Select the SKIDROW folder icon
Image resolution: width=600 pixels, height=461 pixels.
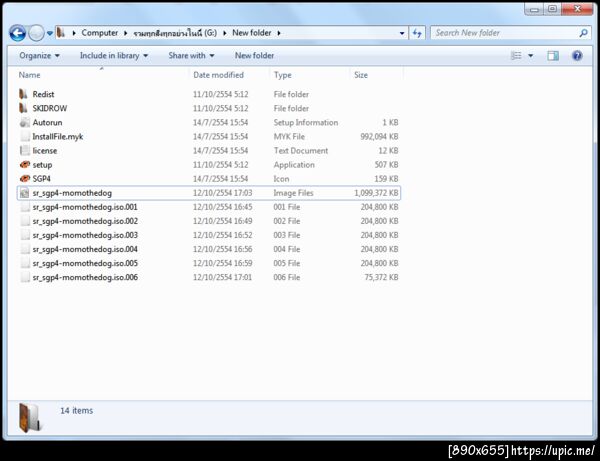coord(24,108)
